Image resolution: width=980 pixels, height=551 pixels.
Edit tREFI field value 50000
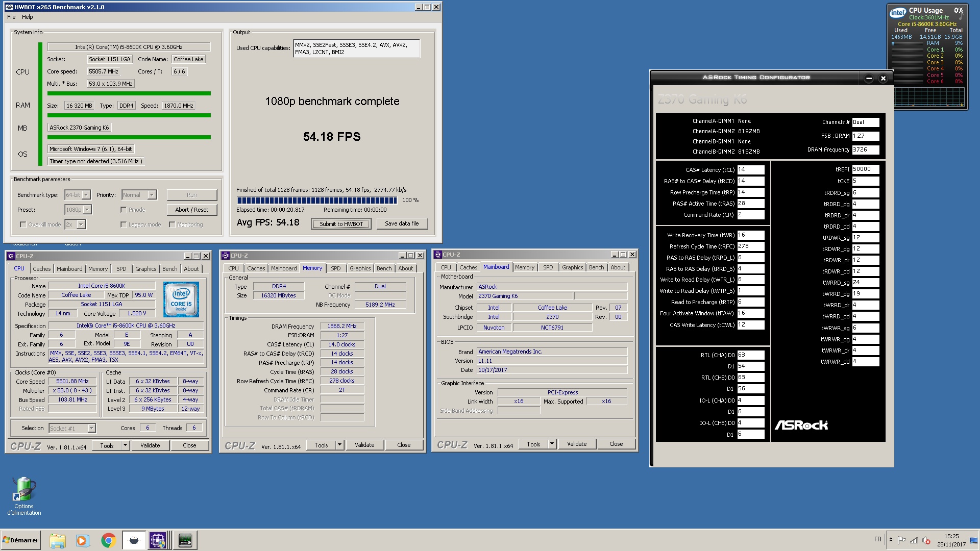[x=865, y=169]
